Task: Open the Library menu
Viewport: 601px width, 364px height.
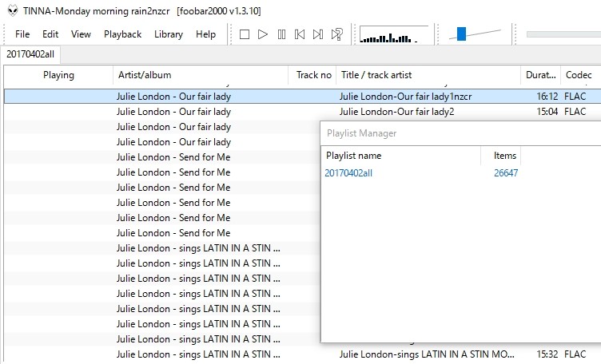Action: [x=169, y=34]
